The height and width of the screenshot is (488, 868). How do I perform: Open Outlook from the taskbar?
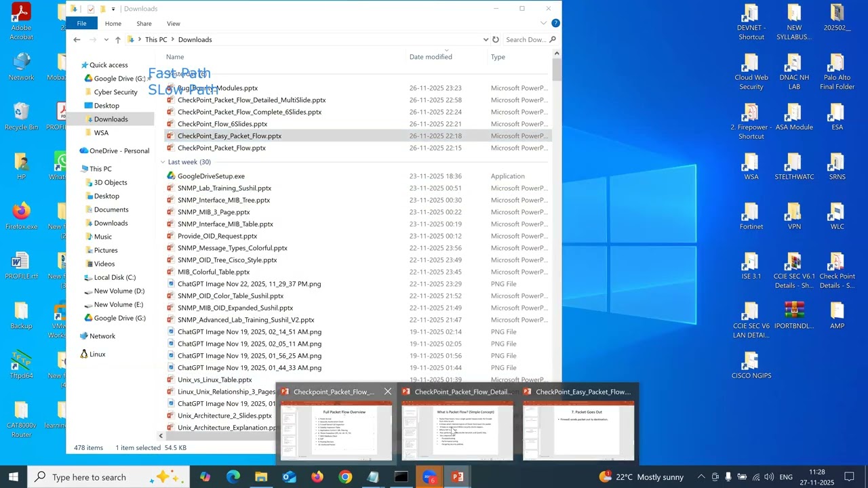[290, 477]
